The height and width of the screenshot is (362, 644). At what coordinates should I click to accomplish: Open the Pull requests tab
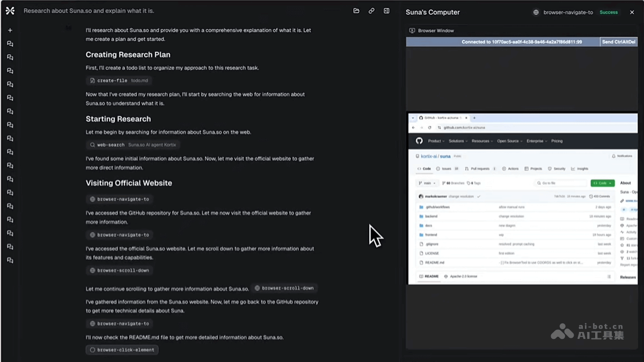pos(480,168)
